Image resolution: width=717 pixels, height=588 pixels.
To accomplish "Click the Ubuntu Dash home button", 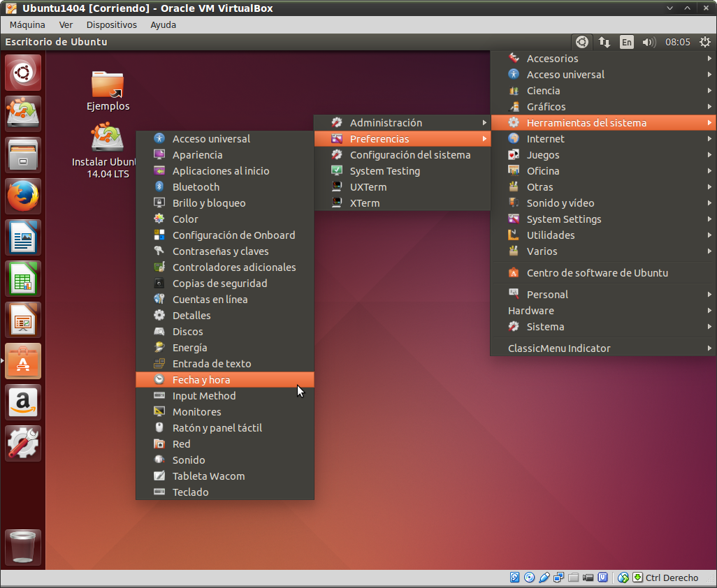I will point(24,73).
